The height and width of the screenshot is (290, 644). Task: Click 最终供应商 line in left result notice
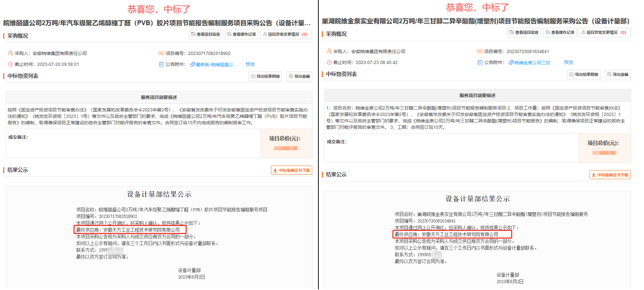[128, 230]
